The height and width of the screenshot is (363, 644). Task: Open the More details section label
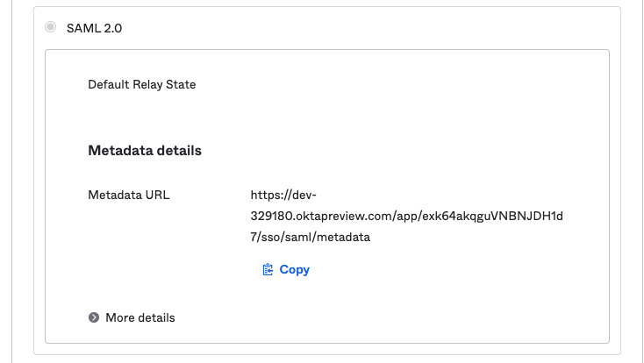coord(140,317)
